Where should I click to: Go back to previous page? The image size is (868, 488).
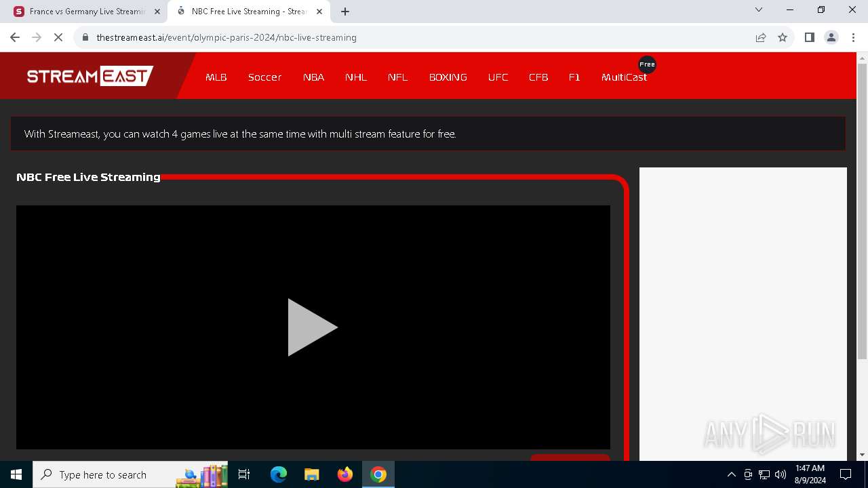click(15, 37)
